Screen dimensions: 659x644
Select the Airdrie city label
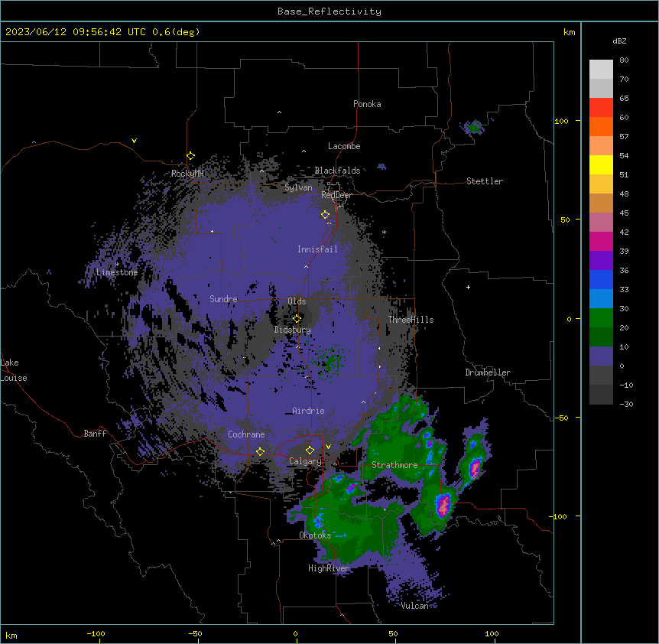coord(308,411)
